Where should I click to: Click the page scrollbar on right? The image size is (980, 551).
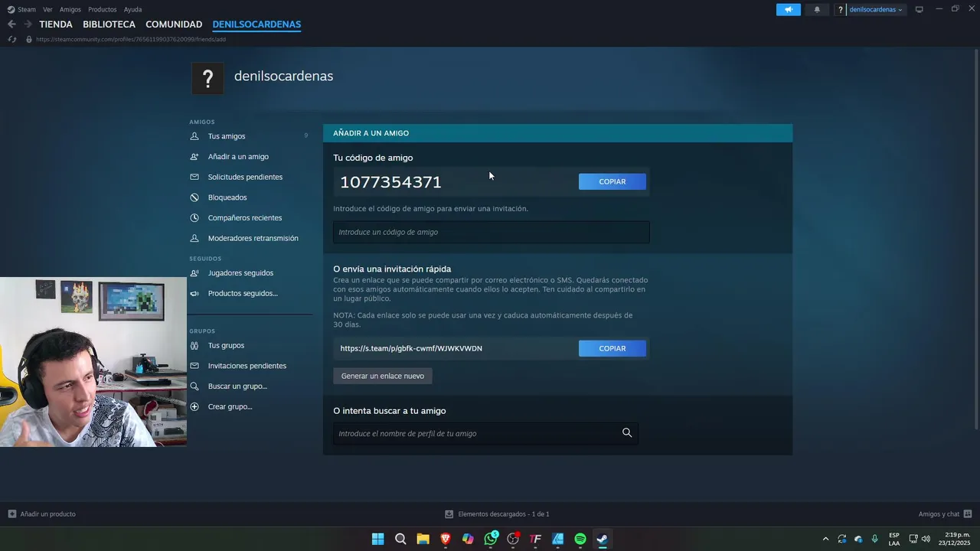pos(976,237)
